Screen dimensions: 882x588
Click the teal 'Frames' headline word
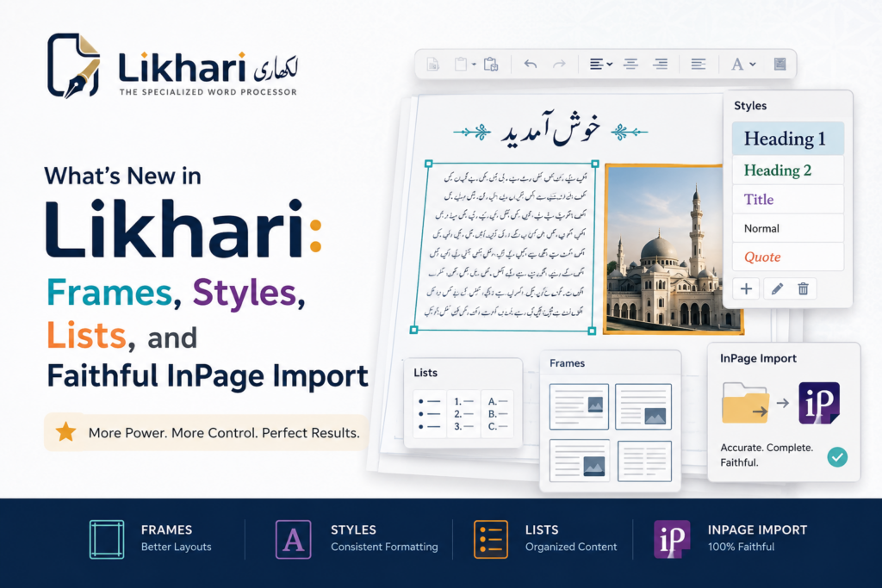click(109, 293)
